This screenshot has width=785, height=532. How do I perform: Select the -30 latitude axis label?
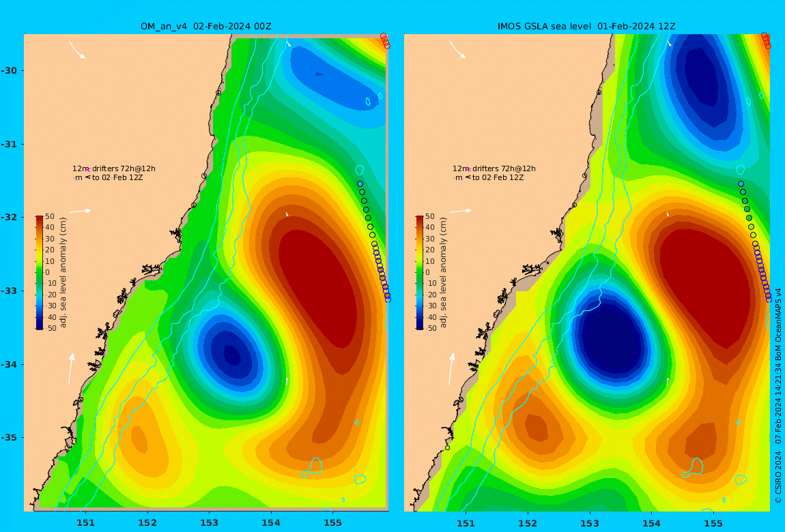tap(9, 70)
